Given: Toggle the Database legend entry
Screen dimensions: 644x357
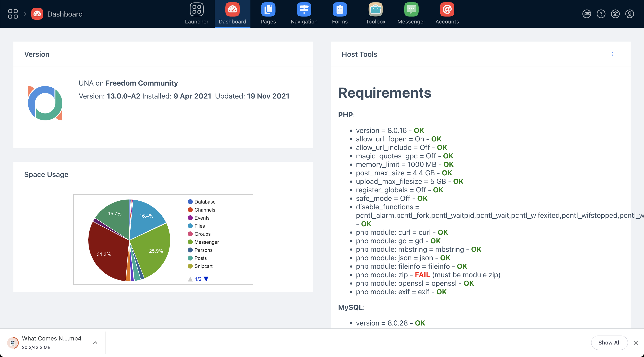Looking at the screenshot, I should (205, 202).
